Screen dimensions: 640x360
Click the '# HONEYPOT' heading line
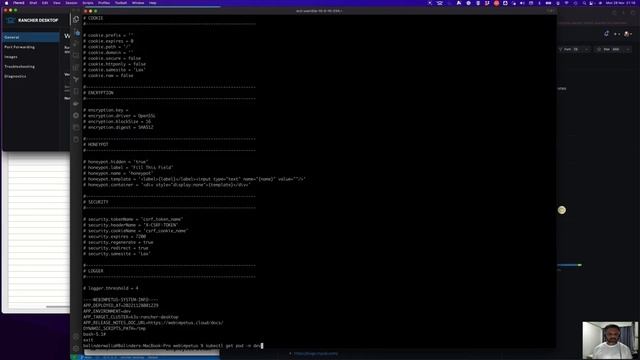[x=96, y=144]
